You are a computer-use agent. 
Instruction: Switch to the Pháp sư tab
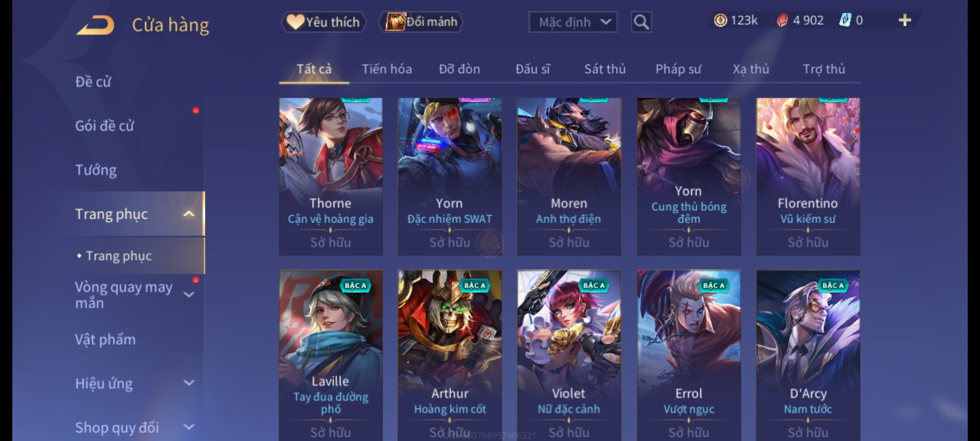point(678,69)
